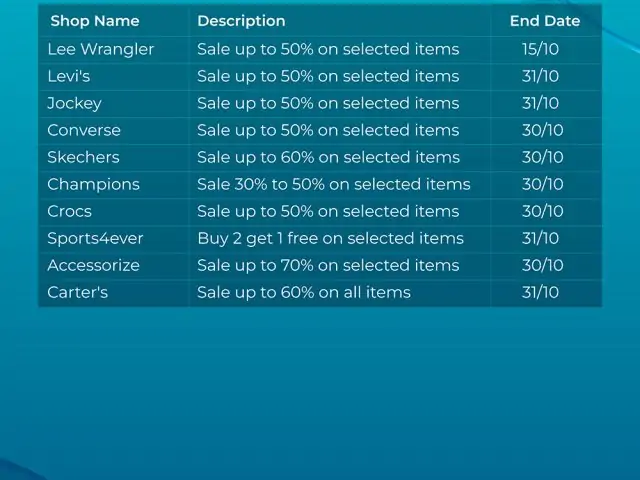This screenshot has width=640, height=480.
Task: Click Sale up to 60% on all items
Action: click(x=304, y=292)
